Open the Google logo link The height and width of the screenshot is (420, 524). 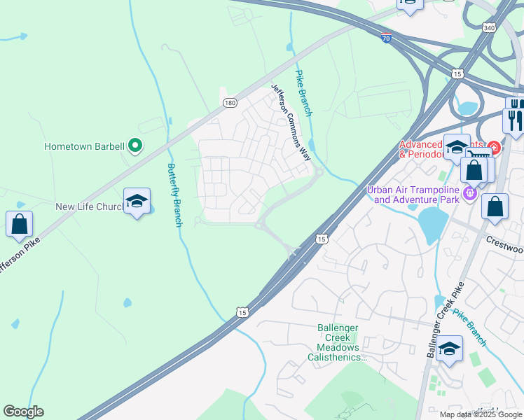23,412
